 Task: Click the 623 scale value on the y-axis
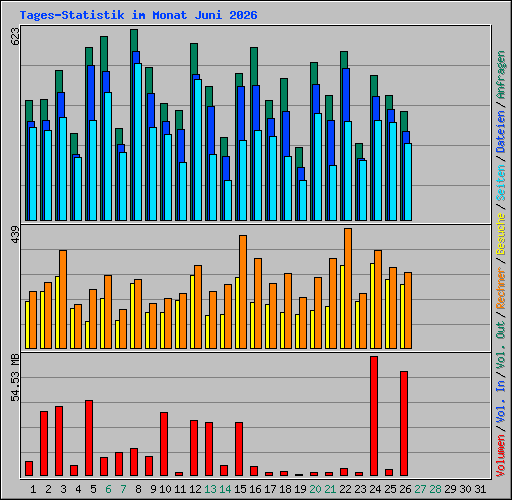(15, 36)
